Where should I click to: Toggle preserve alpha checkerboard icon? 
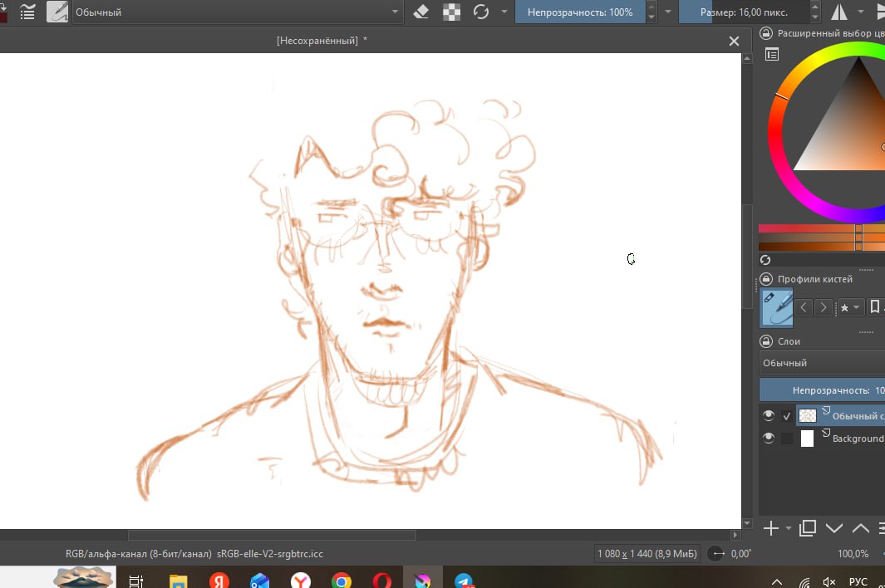click(x=451, y=12)
